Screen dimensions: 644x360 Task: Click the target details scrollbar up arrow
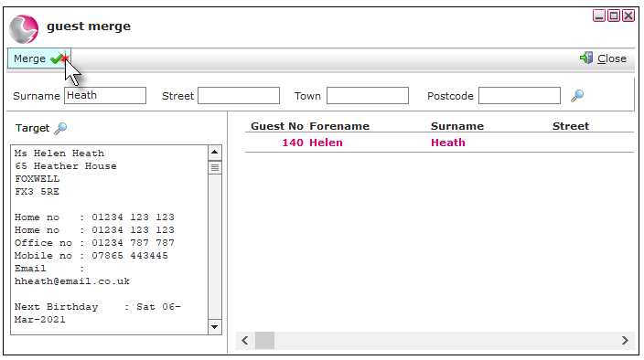click(x=215, y=153)
